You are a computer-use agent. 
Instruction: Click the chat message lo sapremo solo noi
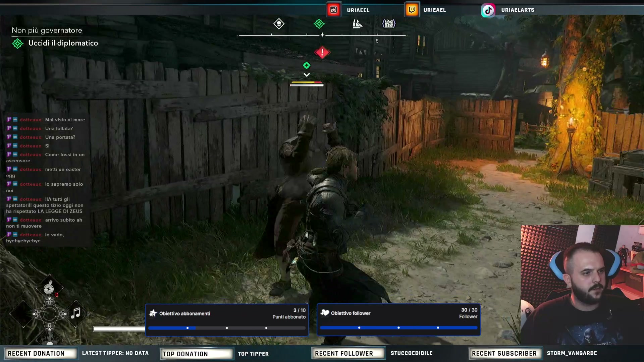click(45, 187)
